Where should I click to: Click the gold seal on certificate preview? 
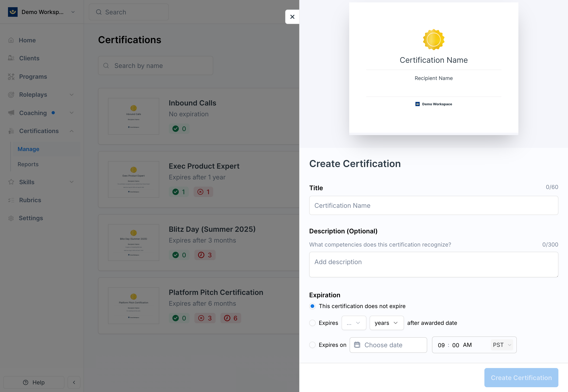click(434, 40)
